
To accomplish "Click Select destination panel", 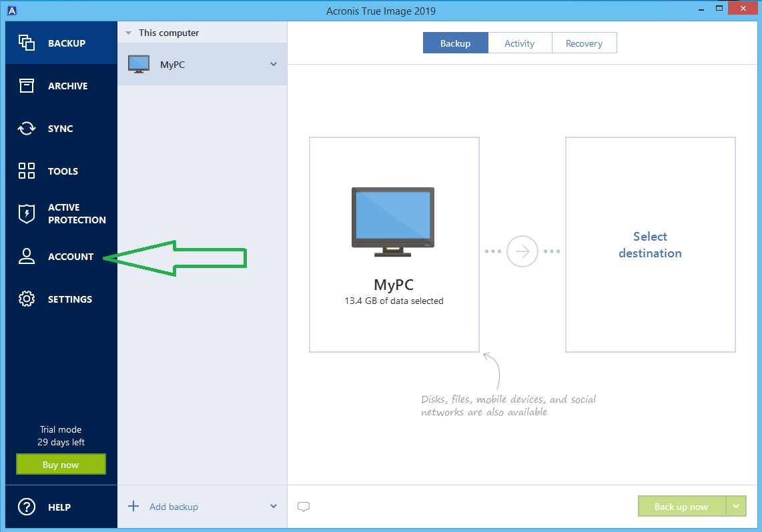I will coord(650,245).
